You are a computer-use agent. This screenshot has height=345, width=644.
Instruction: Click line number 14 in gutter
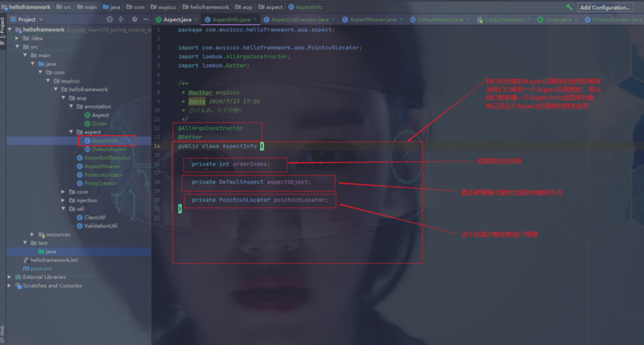pos(157,146)
